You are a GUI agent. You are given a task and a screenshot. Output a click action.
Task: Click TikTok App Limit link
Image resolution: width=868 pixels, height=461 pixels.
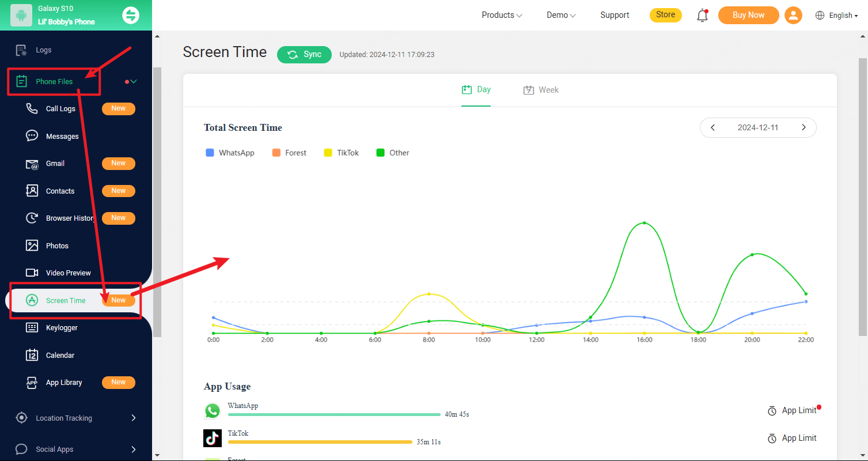[x=799, y=439]
